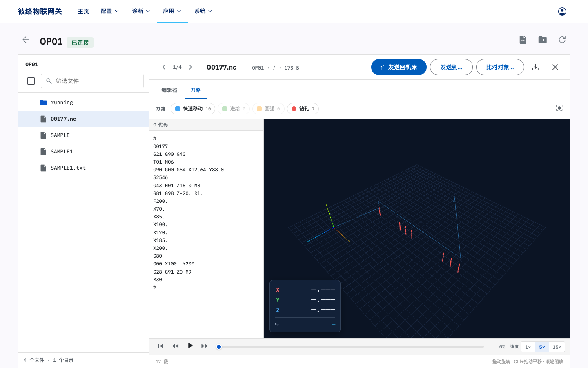The width and height of the screenshot is (588, 368).
Task: Expand the 配置 dropdown menu
Action: [x=109, y=11]
